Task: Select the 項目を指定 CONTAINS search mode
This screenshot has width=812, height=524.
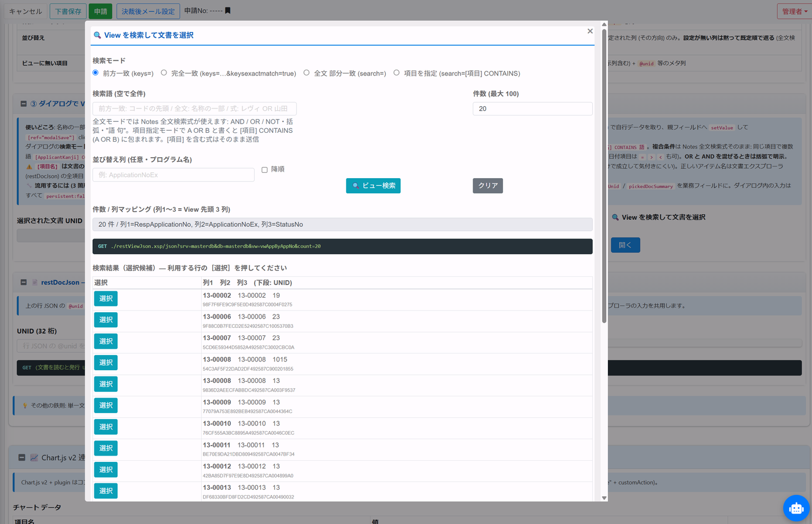Action: click(397, 73)
